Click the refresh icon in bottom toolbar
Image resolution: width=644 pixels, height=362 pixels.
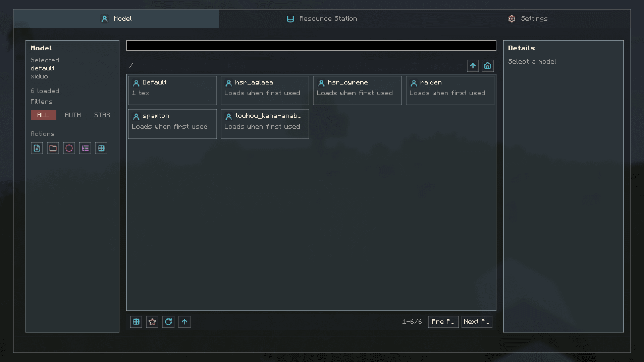tap(168, 322)
